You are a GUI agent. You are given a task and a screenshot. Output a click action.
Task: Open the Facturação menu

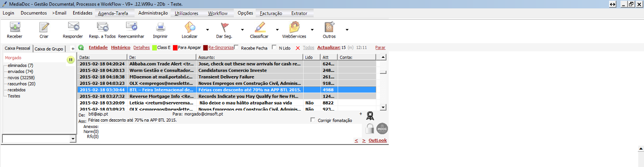270,13
